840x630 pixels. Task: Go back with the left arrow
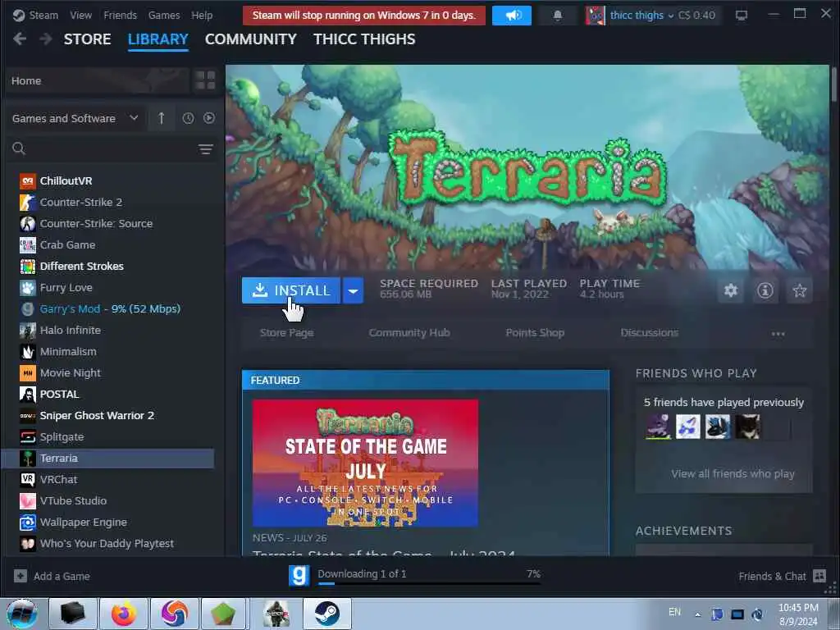(x=20, y=39)
